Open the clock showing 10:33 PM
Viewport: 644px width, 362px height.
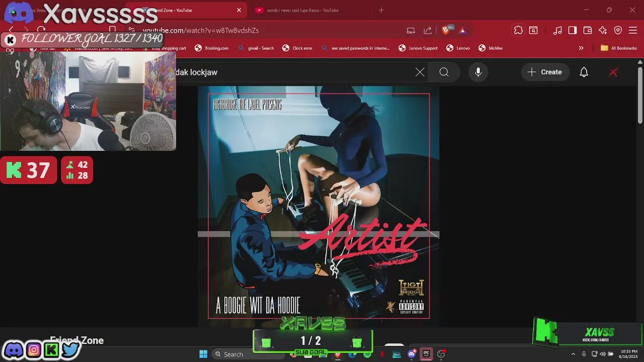click(x=629, y=354)
